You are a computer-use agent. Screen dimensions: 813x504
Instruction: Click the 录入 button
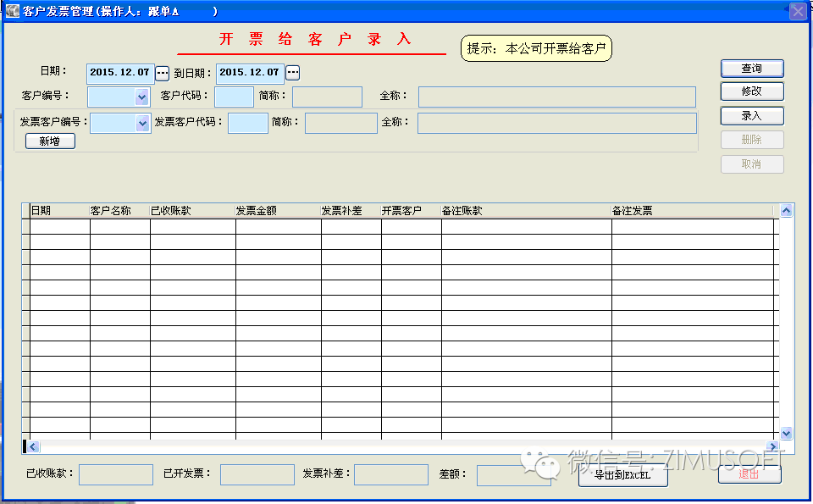point(751,116)
